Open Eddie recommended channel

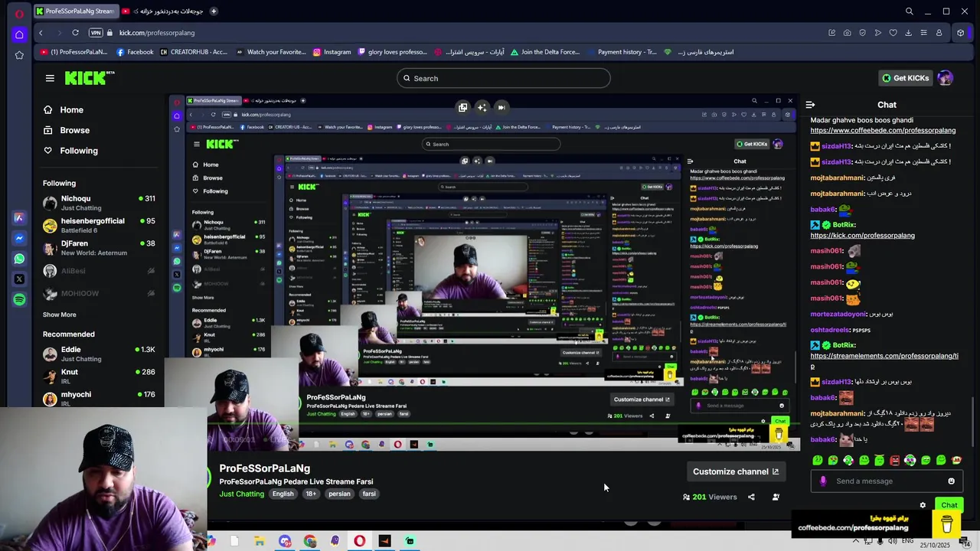pyautogui.click(x=99, y=354)
